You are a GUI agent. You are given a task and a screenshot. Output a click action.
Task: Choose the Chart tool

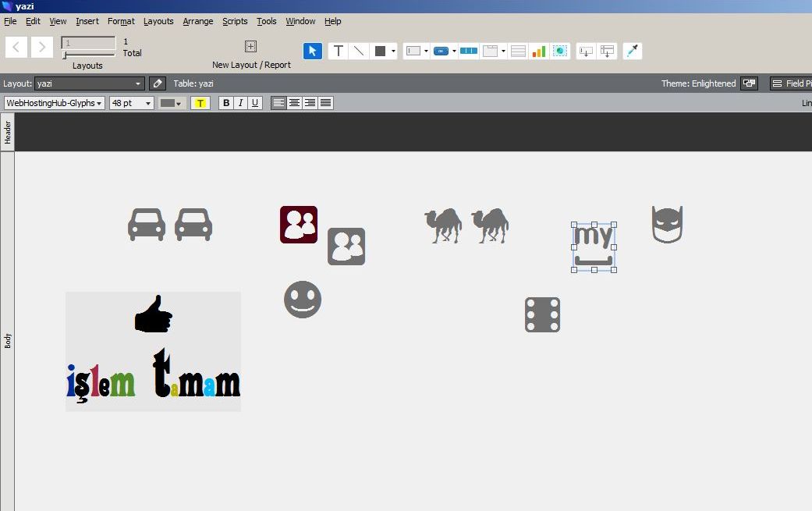tap(539, 51)
